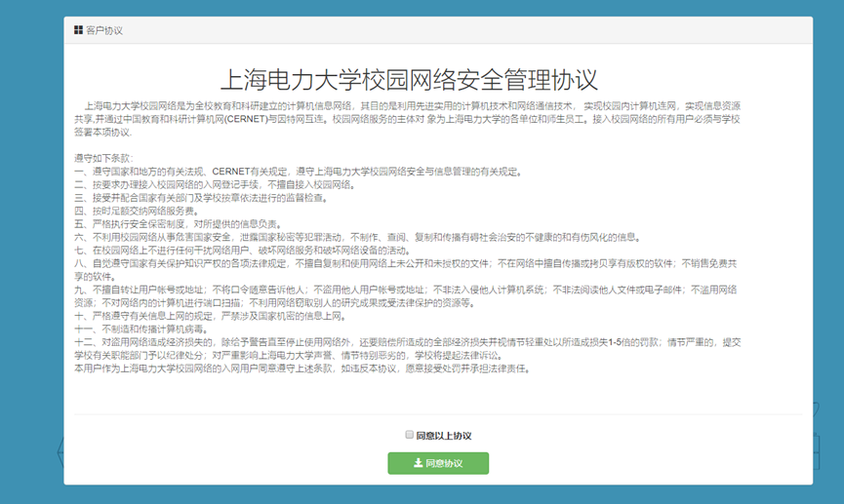844x504 pixels.
Task: Click the grid icon beside 客户协议
Action: 78,30
